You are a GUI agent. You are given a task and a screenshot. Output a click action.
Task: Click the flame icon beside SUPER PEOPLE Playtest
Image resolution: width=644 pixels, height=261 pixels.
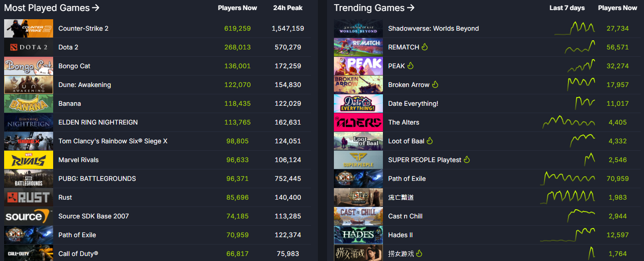coord(467,159)
